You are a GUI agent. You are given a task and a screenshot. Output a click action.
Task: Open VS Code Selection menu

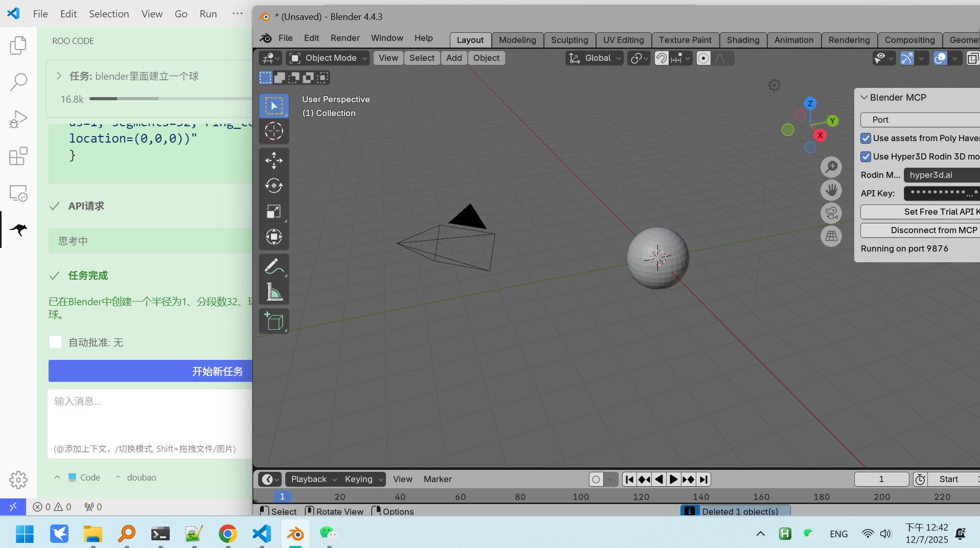[x=109, y=14]
